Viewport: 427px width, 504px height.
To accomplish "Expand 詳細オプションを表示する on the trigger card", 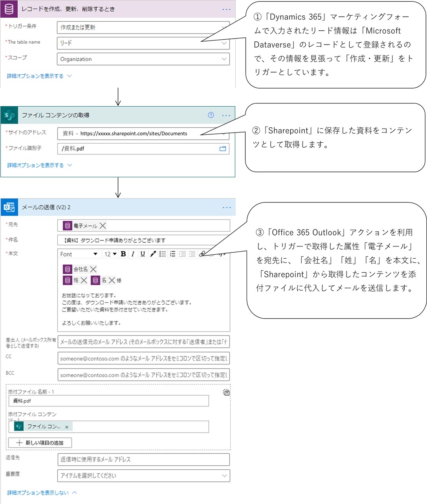I will 39,76.
